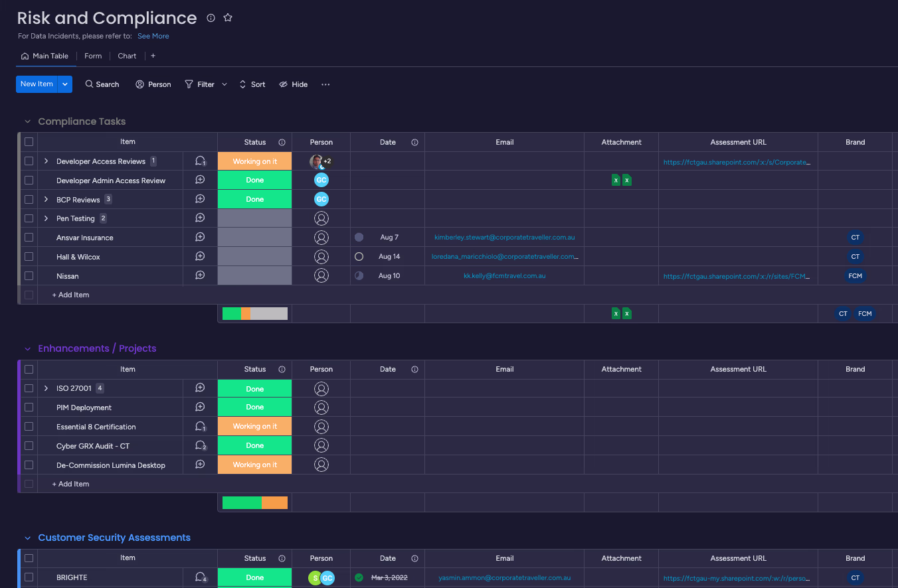Open Hide columns option

point(293,84)
